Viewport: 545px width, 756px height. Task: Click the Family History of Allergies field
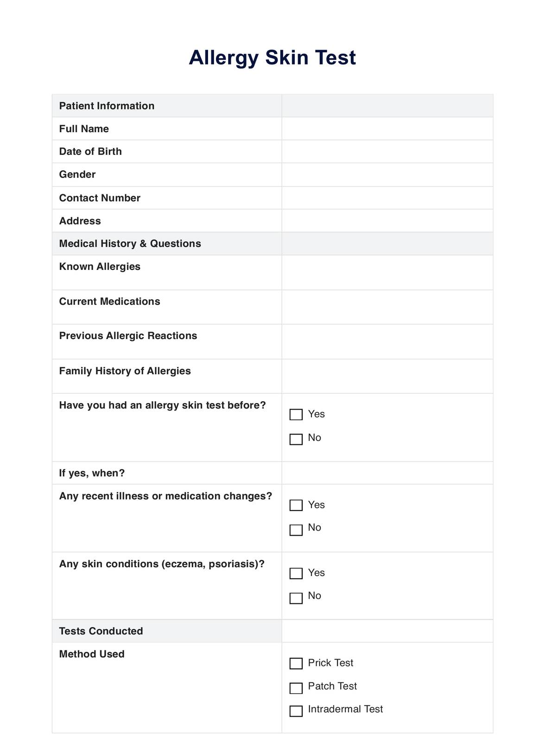387,376
